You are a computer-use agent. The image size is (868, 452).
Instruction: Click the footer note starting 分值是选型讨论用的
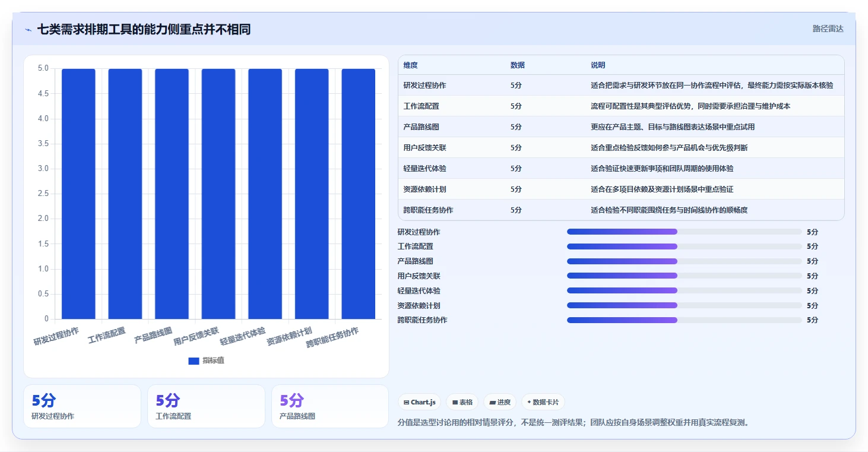574,423
